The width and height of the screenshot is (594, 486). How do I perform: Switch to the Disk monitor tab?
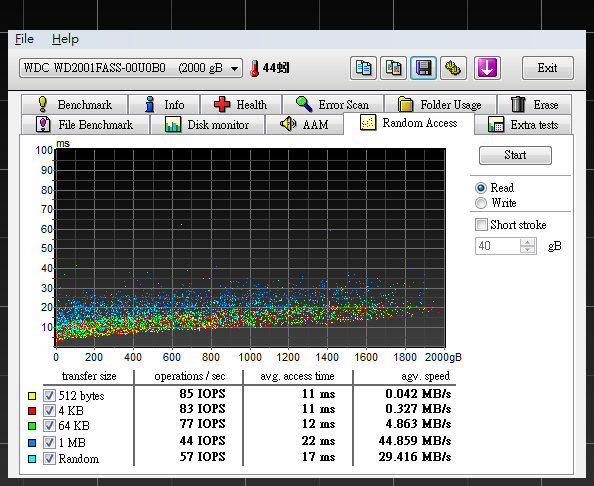pyautogui.click(x=208, y=125)
